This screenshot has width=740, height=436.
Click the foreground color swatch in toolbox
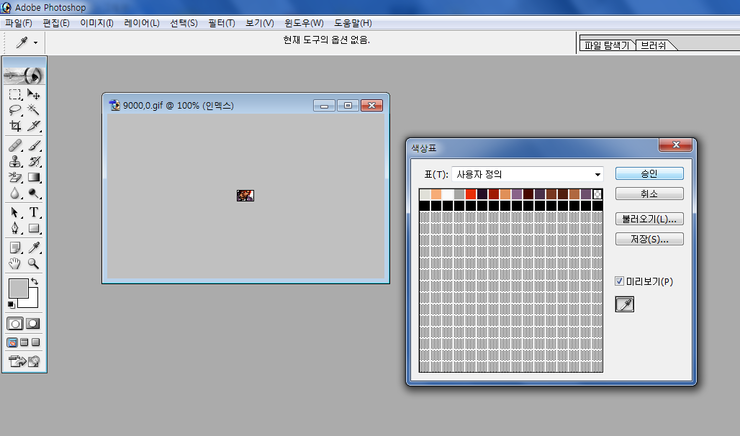[x=18, y=288]
